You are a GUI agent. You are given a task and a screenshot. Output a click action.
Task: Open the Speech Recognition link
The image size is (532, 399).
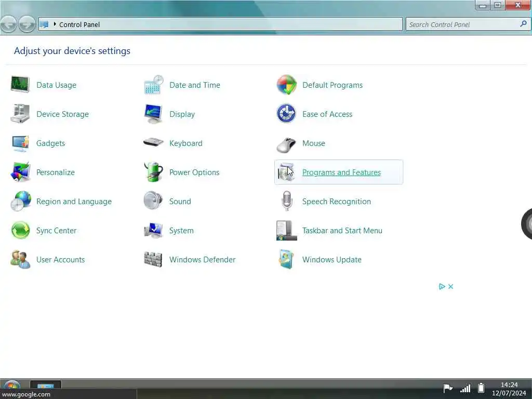click(x=337, y=202)
